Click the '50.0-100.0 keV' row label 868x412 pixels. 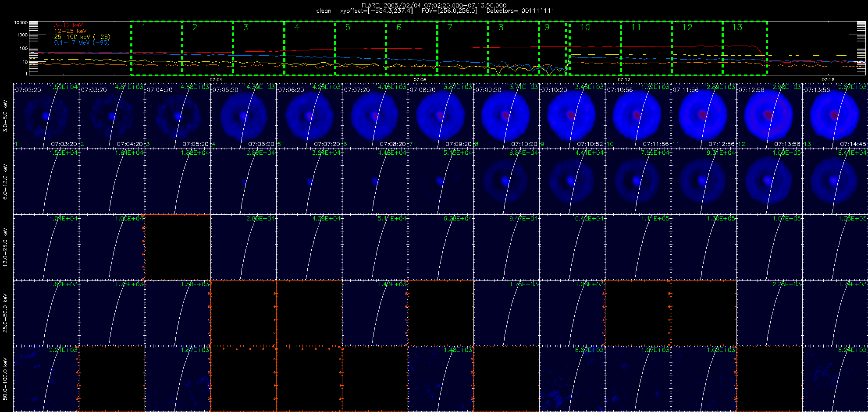click(x=5, y=379)
